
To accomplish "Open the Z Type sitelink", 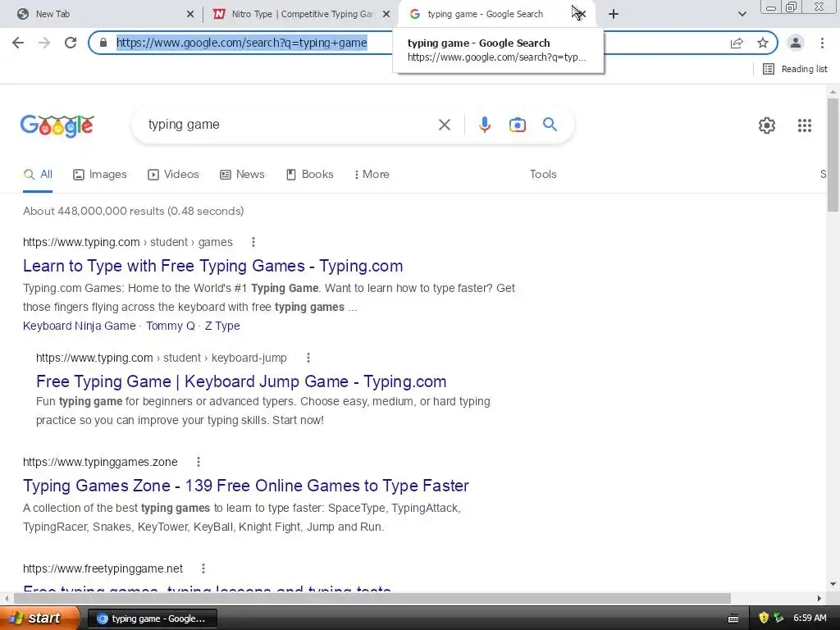I will coord(222,326).
